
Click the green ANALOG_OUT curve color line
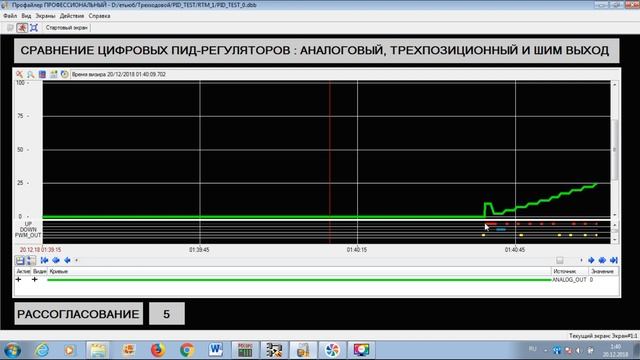[299, 280]
